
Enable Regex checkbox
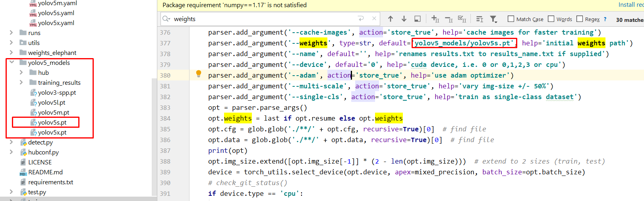coord(580,19)
